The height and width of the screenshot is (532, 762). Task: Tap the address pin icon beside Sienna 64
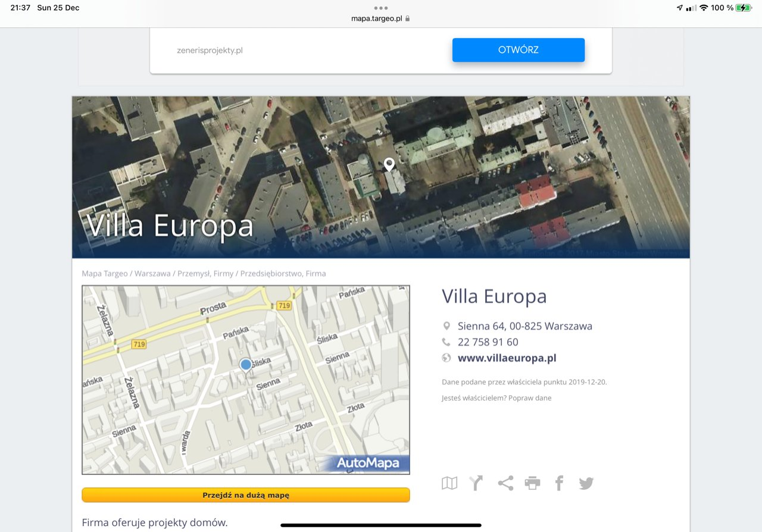coord(446,326)
